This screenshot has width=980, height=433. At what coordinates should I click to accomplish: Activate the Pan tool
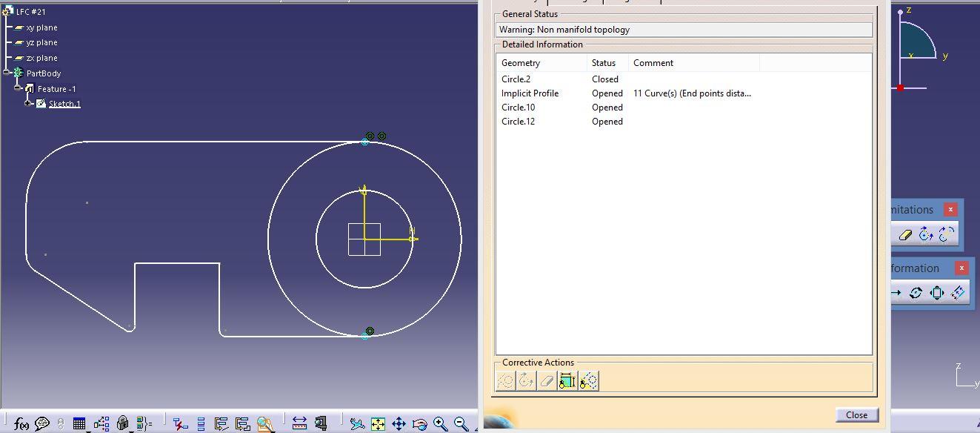[x=399, y=424]
